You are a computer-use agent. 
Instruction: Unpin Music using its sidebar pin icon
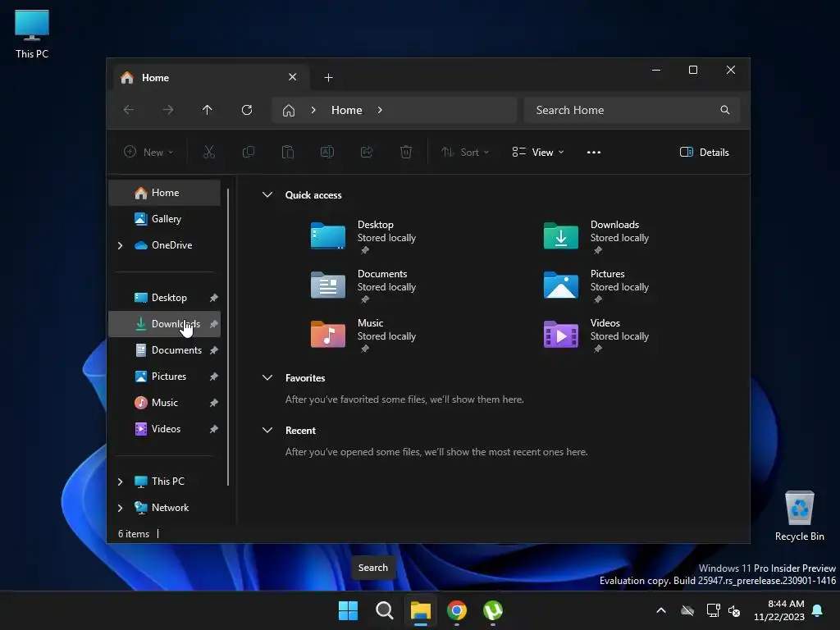(213, 403)
